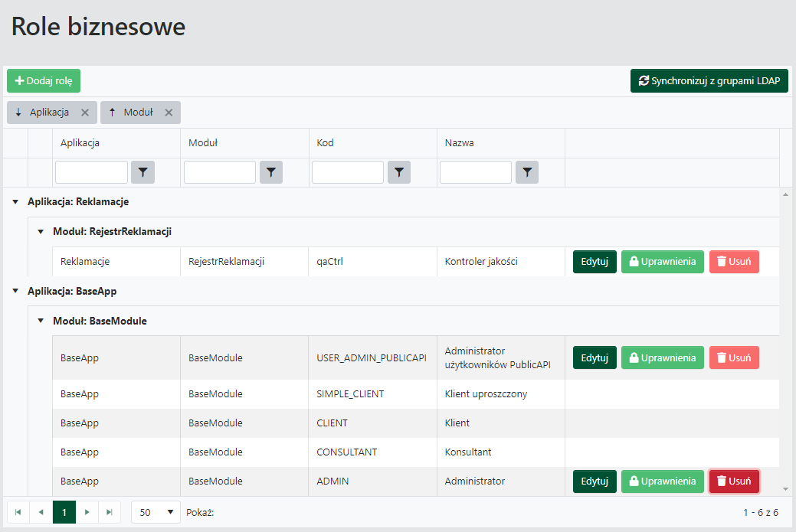Viewport: 796px width, 532px height.
Task: Go to the next page
Action: click(x=87, y=512)
